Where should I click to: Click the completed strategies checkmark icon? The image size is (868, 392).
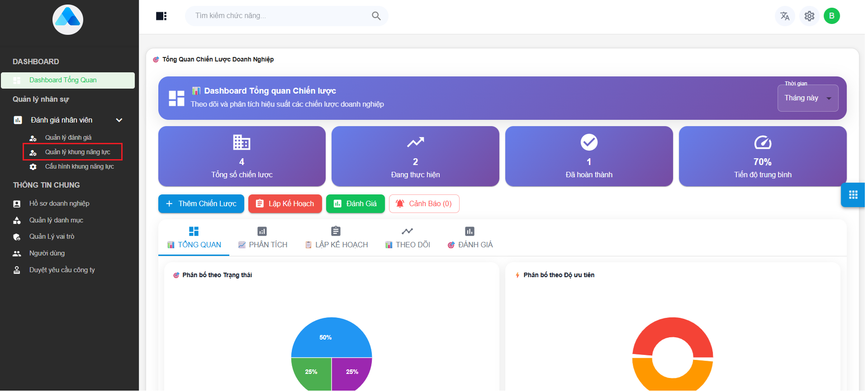pos(588,142)
